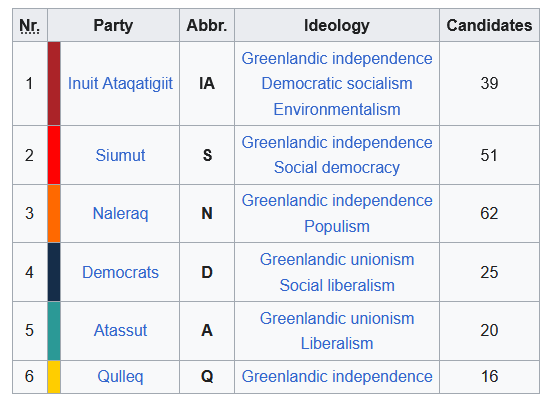This screenshot has width=553, height=403.
Task: Click the dark red Inuit Ataqatigiit color bar
Action: pyautogui.click(x=54, y=84)
